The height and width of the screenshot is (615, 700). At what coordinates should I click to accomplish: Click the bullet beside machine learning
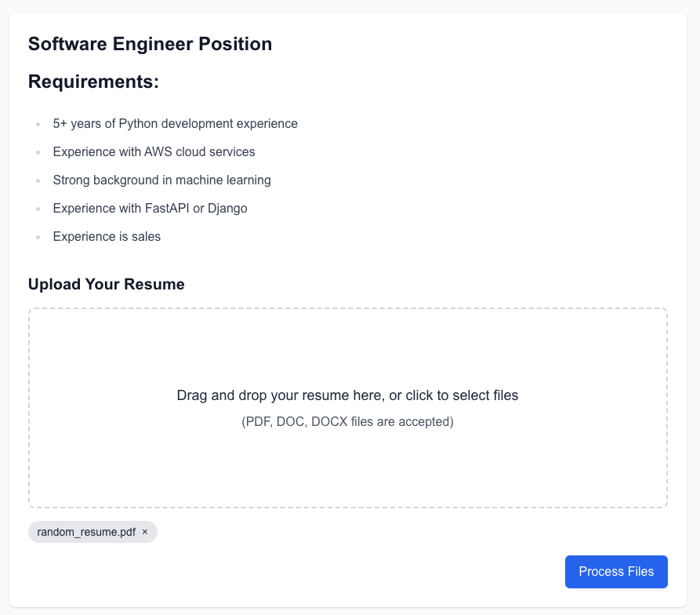(38, 180)
